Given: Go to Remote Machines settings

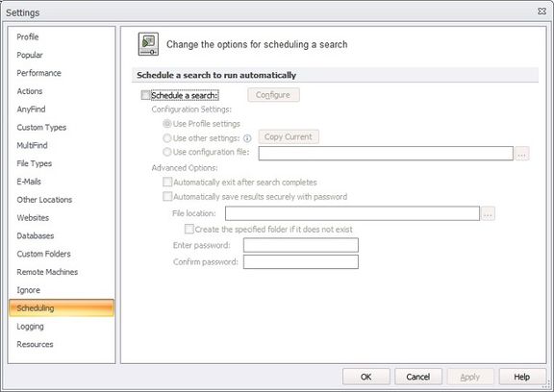Looking at the screenshot, I should pyautogui.click(x=47, y=272).
